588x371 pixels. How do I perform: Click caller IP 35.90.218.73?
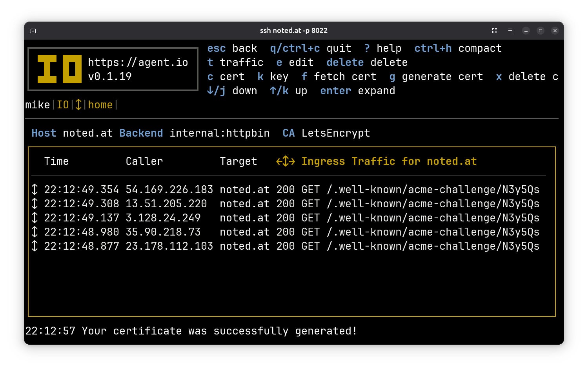pos(163,232)
